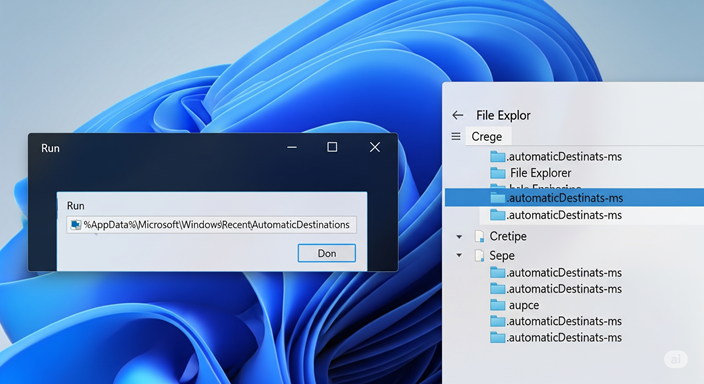Click the File Explor title text
The width and height of the screenshot is (704, 384).
pyautogui.click(x=503, y=115)
